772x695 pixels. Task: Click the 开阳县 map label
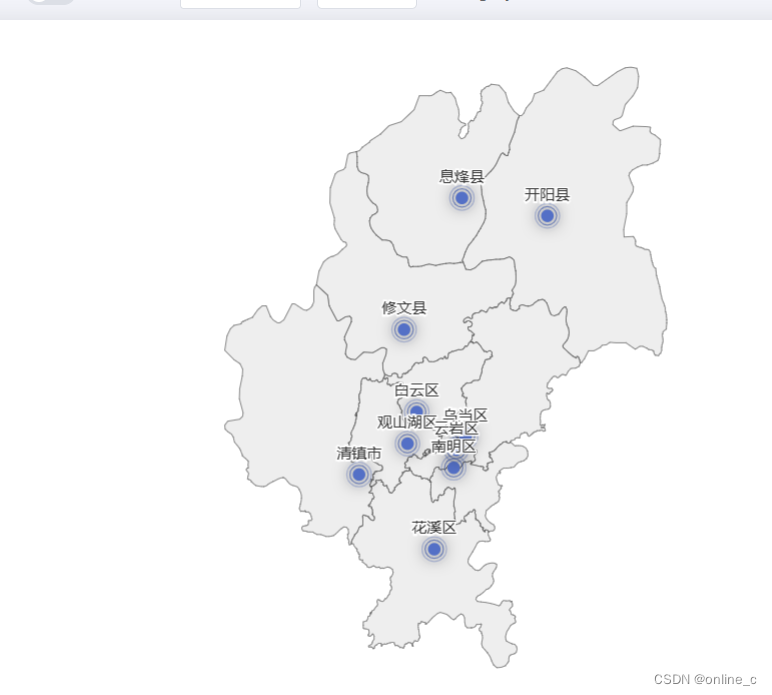coord(547,194)
